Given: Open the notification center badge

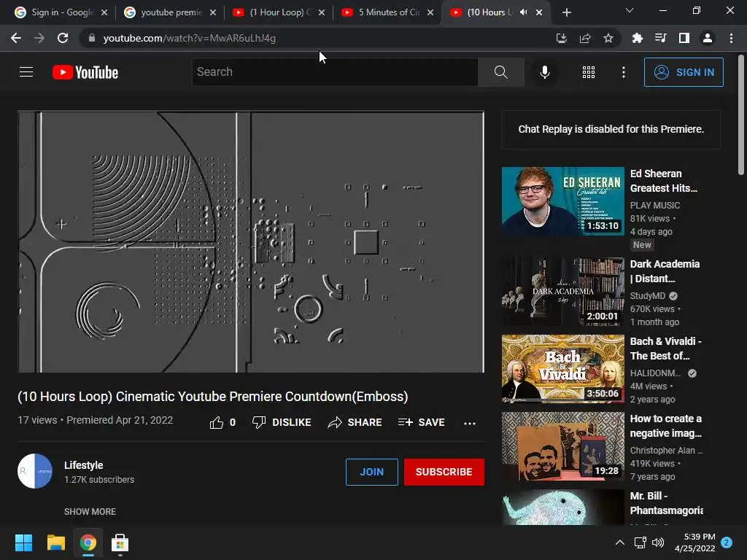Looking at the screenshot, I should tap(727, 542).
